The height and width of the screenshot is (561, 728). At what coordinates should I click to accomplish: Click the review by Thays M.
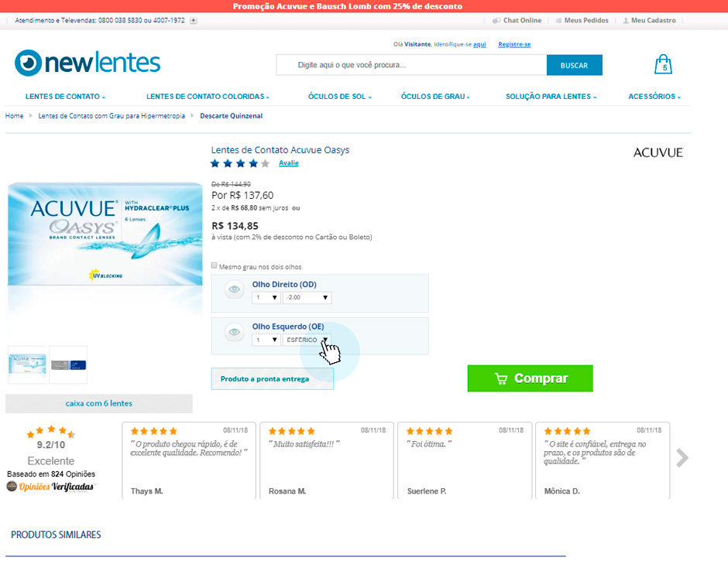click(189, 460)
